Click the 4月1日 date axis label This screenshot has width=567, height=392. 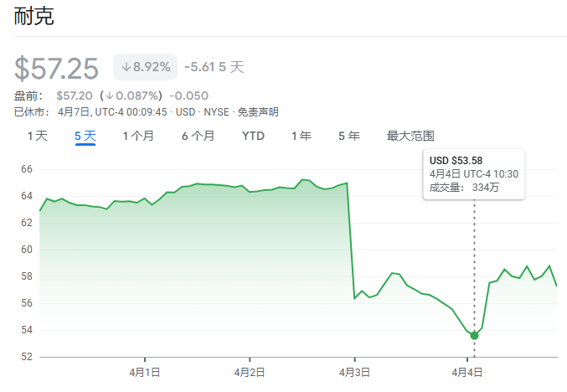(145, 372)
